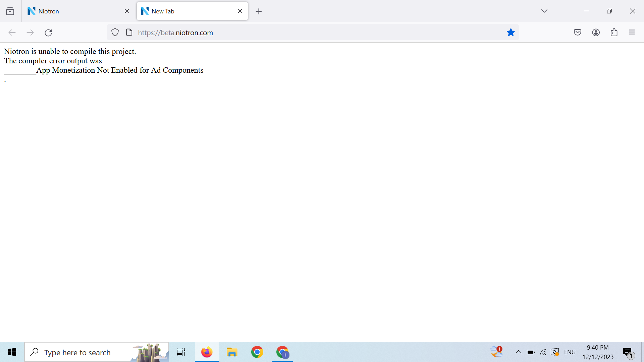The height and width of the screenshot is (362, 644).
Task: Open File Explorer from the taskbar
Action: 232,352
